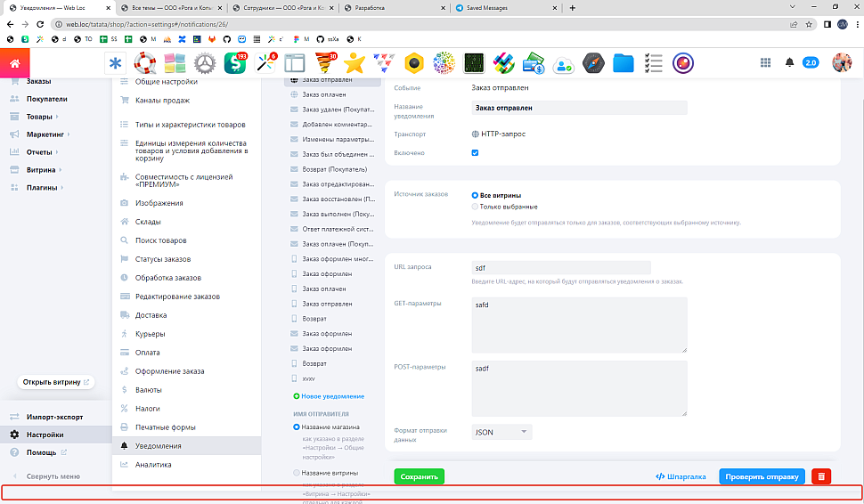Click the yellow star app icon
The image size is (864, 504).
[x=355, y=63]
